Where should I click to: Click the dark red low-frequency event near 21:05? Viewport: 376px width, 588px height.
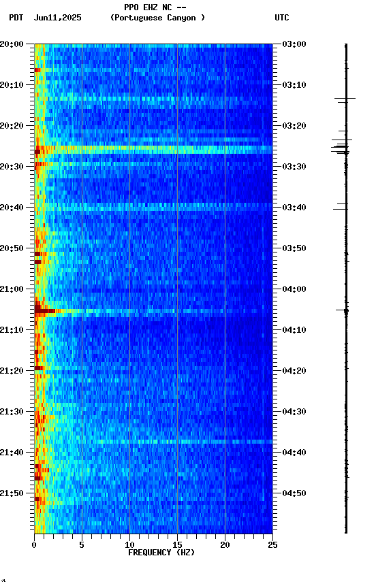click(x=45, y=311)
